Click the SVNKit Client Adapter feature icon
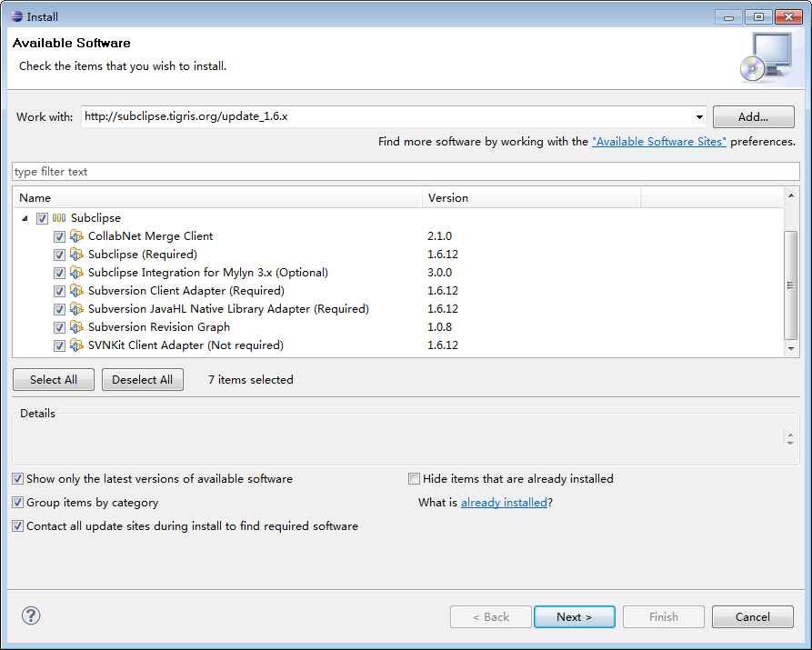 76,345
